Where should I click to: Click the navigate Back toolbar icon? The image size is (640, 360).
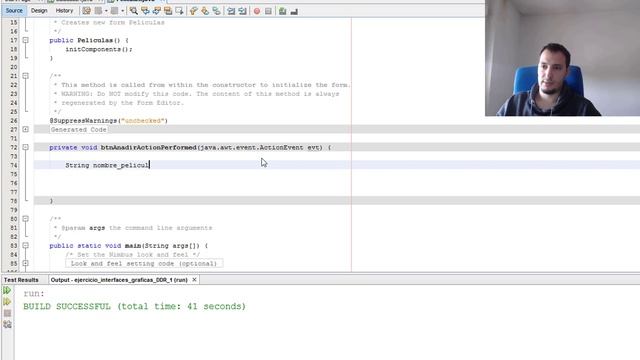tap(98, 11)
